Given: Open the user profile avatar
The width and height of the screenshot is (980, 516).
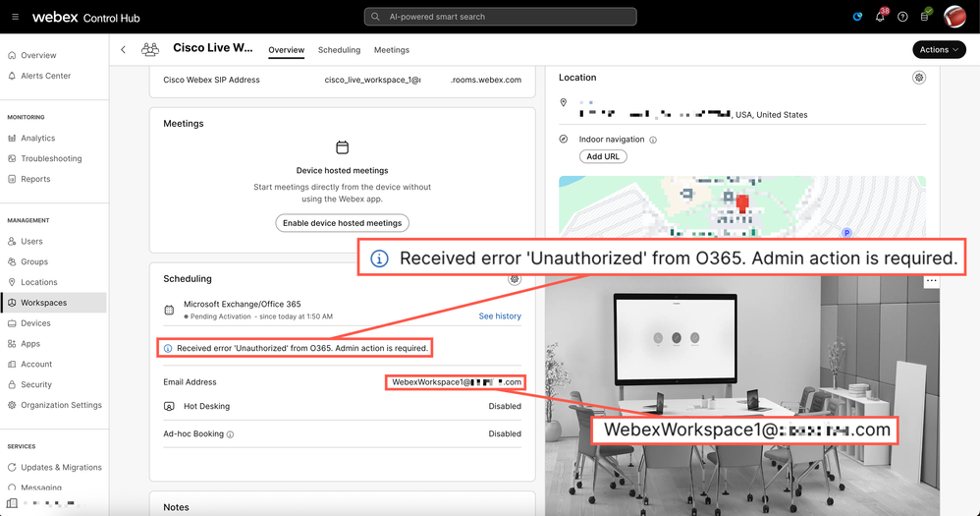Looking at the screenshot, I should (954, 17).
